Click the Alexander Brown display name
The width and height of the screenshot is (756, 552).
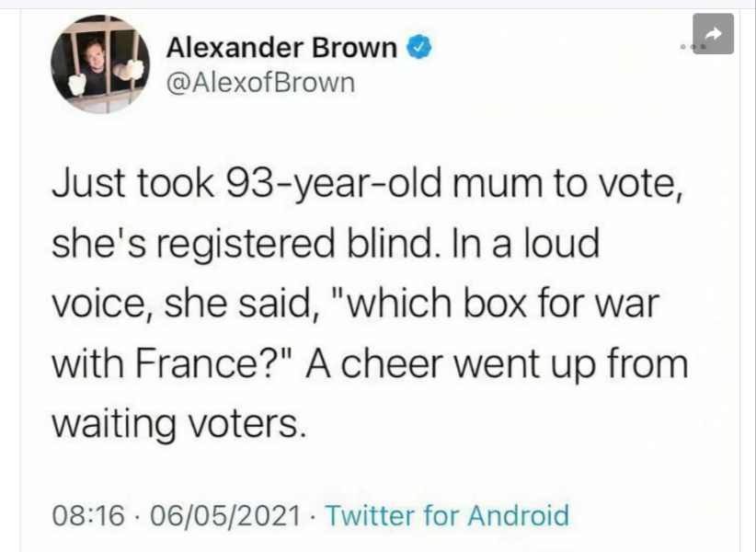(281, 47)
